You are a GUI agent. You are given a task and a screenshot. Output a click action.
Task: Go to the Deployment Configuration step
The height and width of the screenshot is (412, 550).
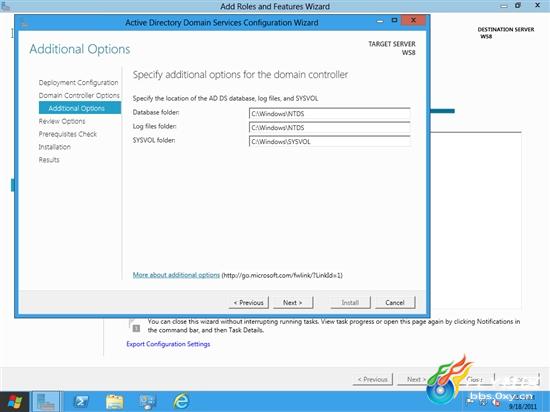tap(78, 83)
